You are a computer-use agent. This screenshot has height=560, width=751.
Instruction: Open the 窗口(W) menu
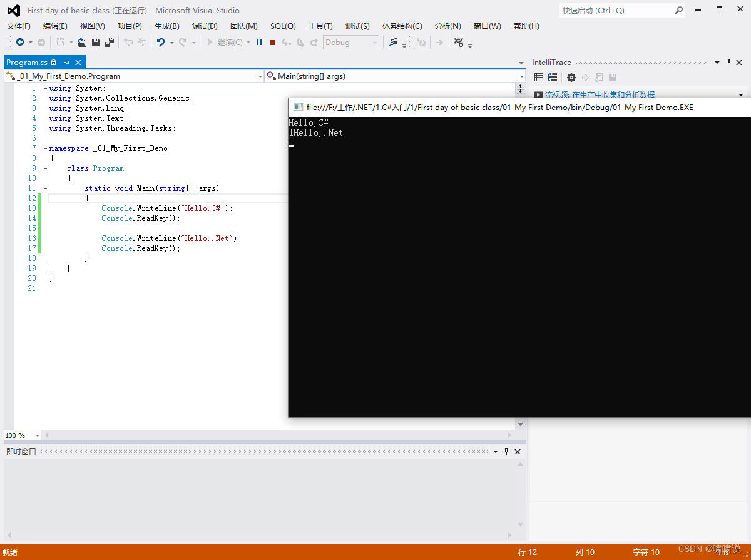tap(488, 26)
